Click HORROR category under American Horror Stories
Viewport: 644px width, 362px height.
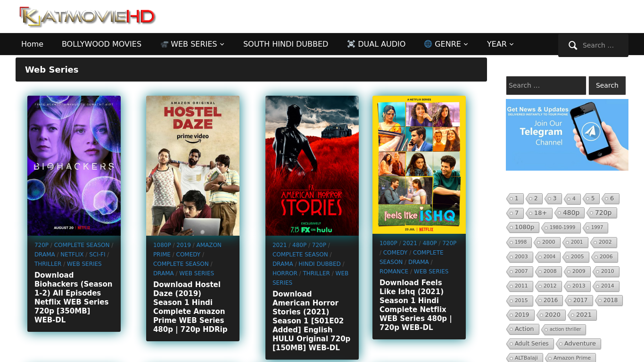(x=285, y=273)
